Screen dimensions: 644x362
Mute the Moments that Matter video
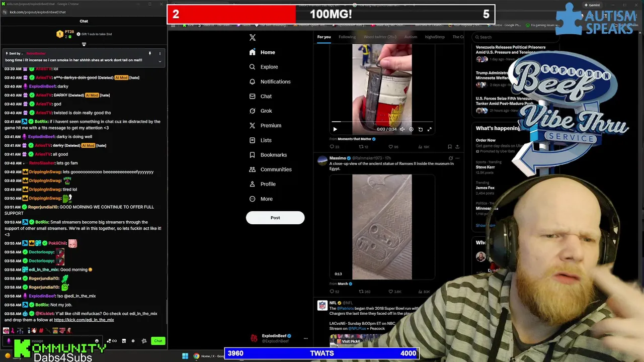tap(402, 129)
